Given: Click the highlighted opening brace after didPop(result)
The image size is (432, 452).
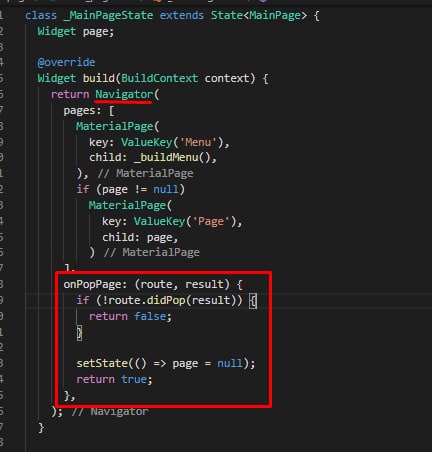Looking at the screenshot, I should (253, 301).
